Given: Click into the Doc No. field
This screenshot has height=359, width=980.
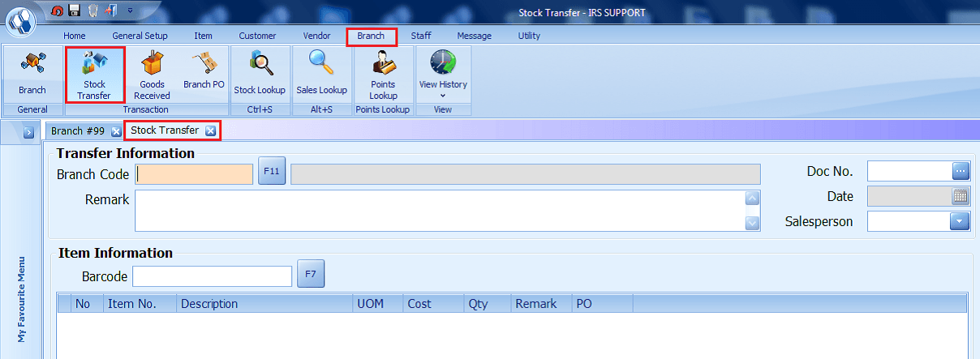Looking at the screenshot, I should 909,171.
